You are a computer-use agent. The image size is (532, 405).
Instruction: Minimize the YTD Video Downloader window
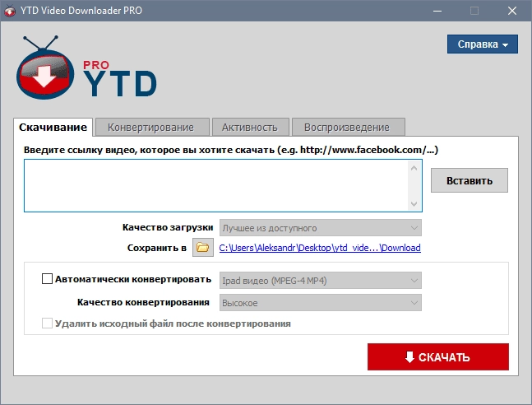437,11
